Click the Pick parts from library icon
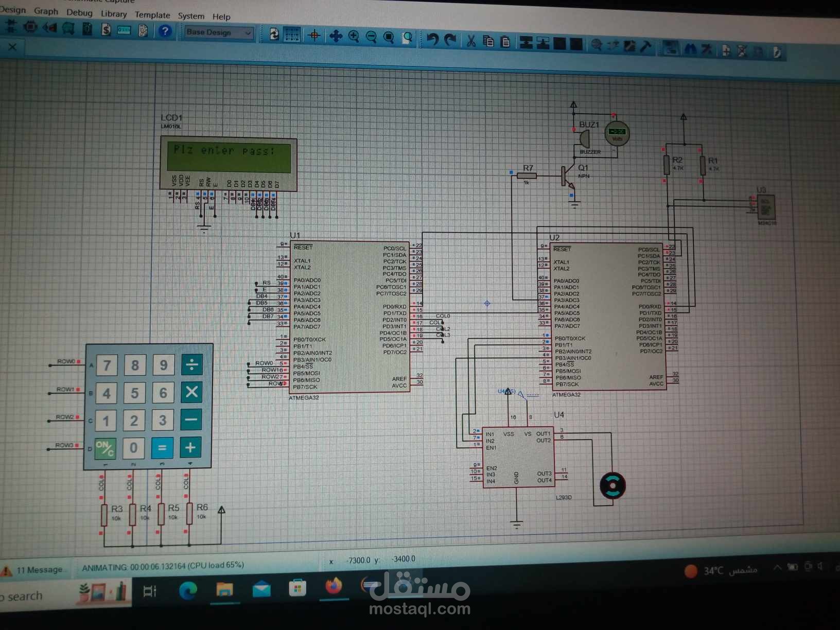 [x=597, y=45]
